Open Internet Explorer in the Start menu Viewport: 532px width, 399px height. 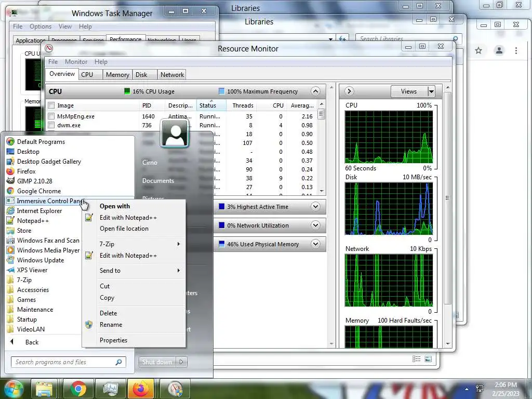pyautogui.click(x=39, y=211)
